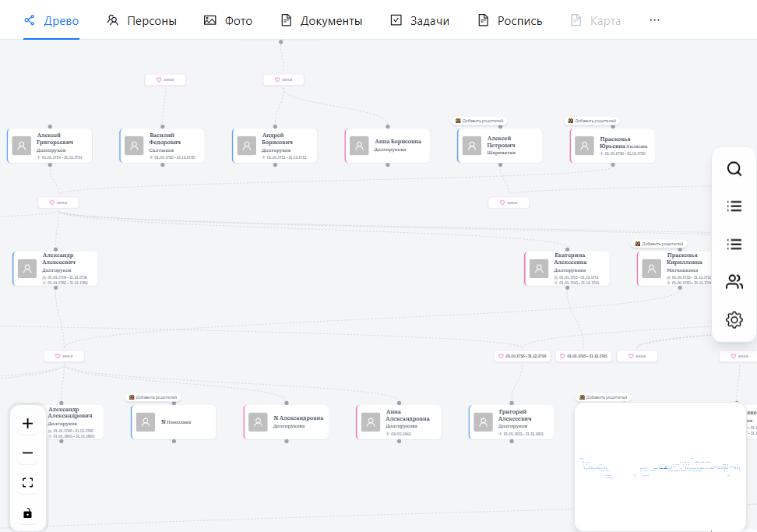Click the avatar placeholder on Григорий Алексеевич's card
Screen dimensions: 757x532
pyautogui.click(x=486, y=421)
